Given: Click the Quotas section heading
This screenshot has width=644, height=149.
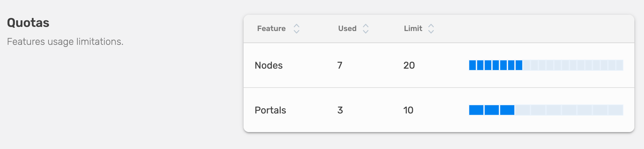Looking at the screenshot, I should point(28,23).
